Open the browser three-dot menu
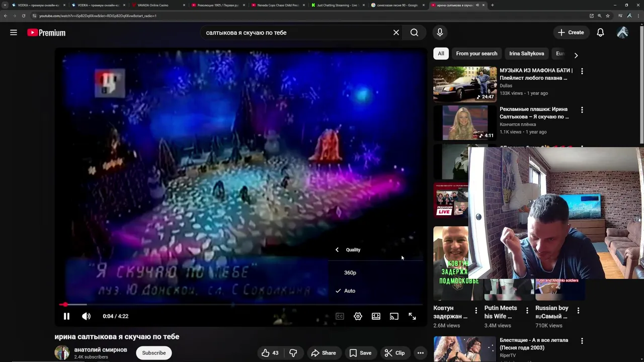This screenshot has width=644, height=362. (639, 16)
